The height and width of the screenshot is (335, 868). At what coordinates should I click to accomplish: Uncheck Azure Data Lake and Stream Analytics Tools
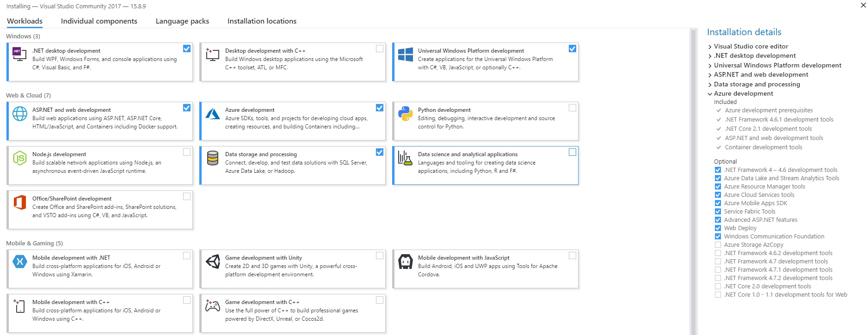(718, 178)
